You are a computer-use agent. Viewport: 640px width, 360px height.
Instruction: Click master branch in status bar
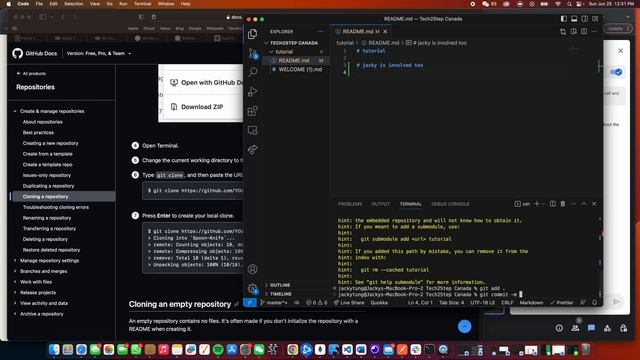point(274,302)
